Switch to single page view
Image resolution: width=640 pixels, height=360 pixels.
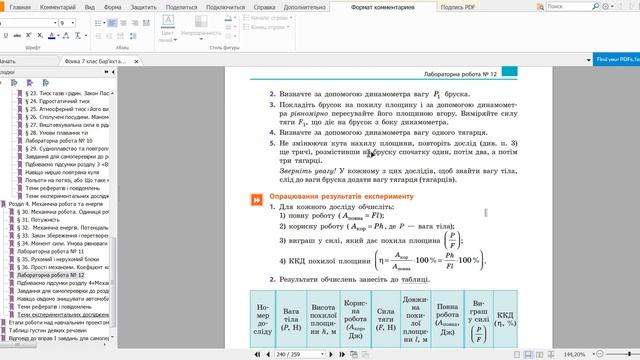pyautogui.click(x=517, y=354)
